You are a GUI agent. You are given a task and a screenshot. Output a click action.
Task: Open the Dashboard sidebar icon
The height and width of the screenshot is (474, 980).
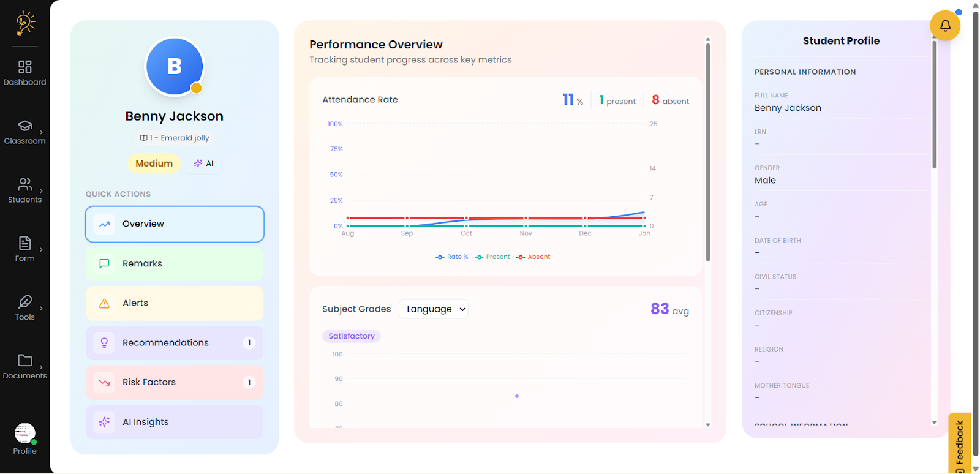click(x=24, y=67)
